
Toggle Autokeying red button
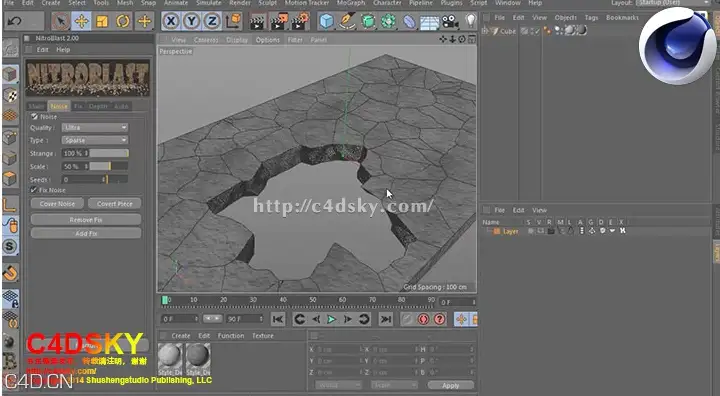pos(423,319)
